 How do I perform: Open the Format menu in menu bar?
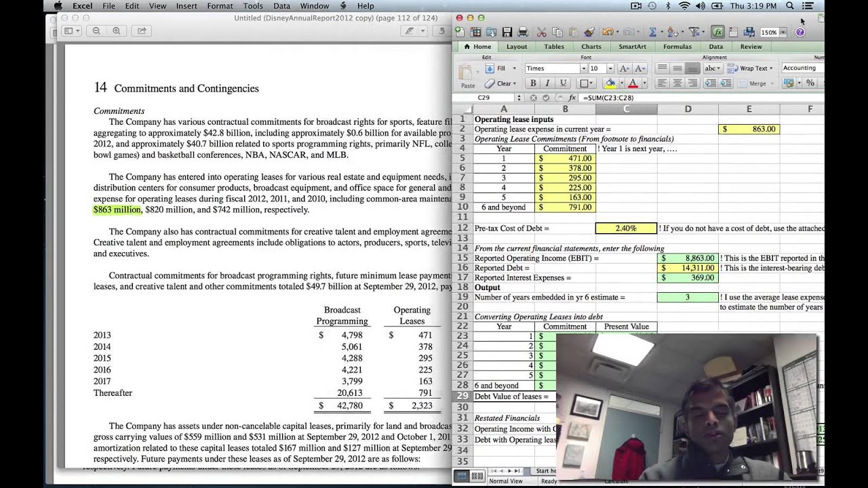(x=220, y=5)
